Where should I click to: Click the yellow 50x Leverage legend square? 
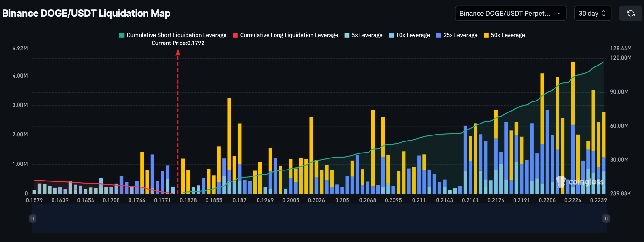(x=486, y=35)
